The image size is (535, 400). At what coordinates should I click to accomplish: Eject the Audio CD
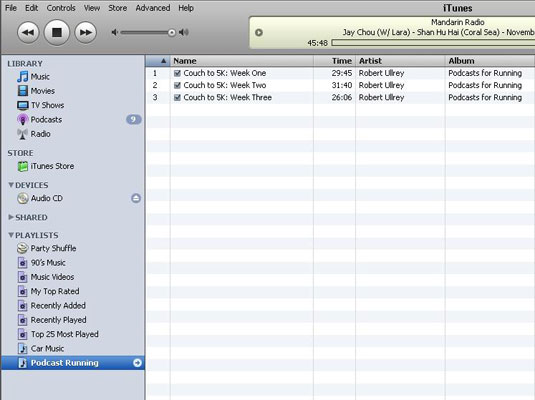136,198
